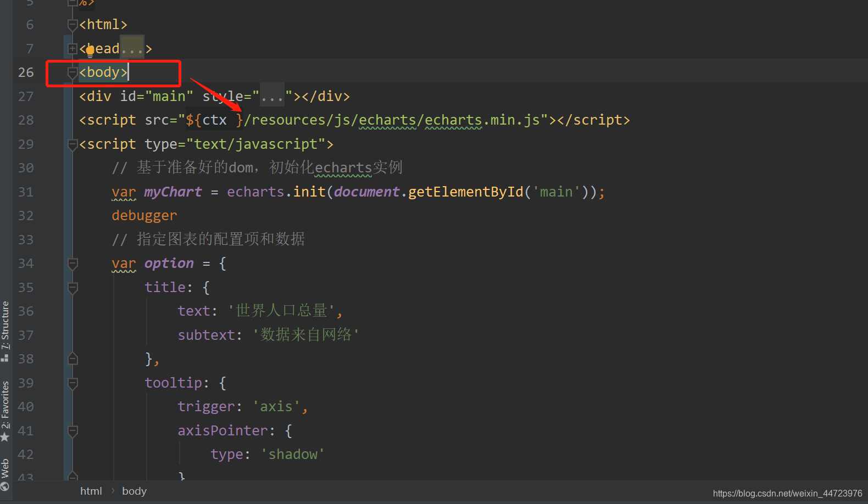
Task: Click the axisPointer property key
Action: [x=222, y=431]
